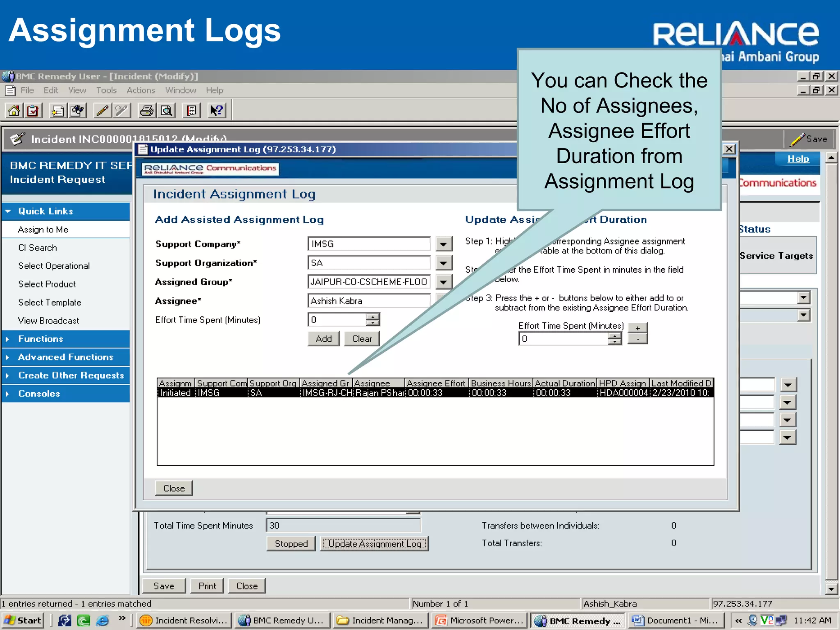Open Select Product quick link
Screen dimensions: 840x630
tap(47, 284)
